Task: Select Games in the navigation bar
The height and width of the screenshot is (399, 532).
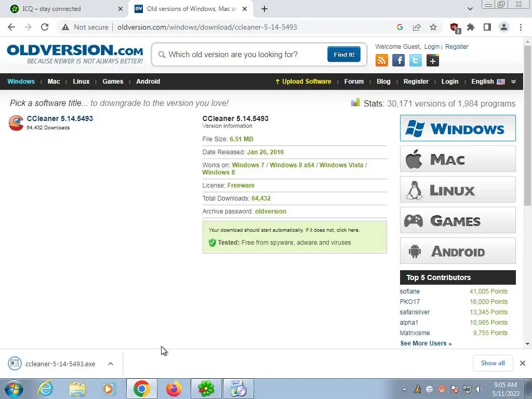Action: pyautogui.click(x=113, y=82)
